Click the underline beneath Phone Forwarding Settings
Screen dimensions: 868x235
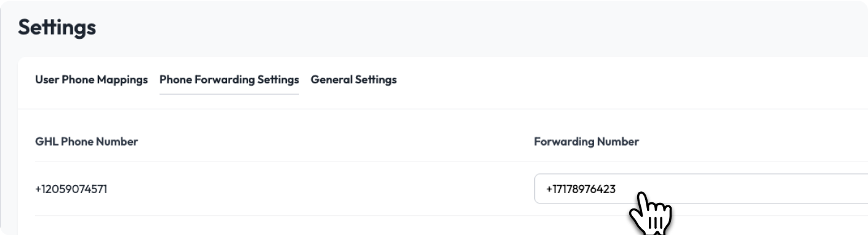tap(229, 94)
